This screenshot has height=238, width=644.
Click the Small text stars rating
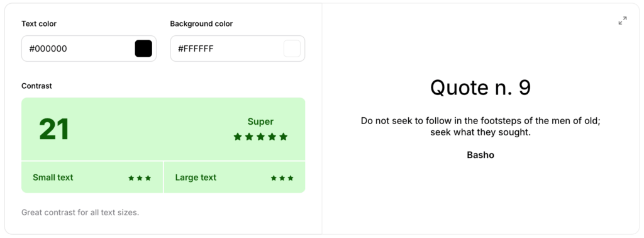(x=140, y=178)
